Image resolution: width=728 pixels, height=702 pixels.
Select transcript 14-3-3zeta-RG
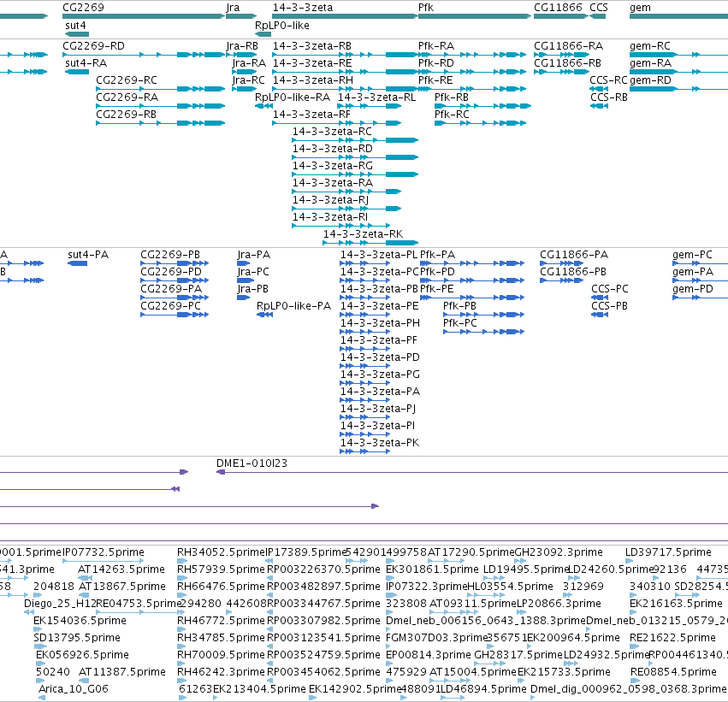pos(355,174)
